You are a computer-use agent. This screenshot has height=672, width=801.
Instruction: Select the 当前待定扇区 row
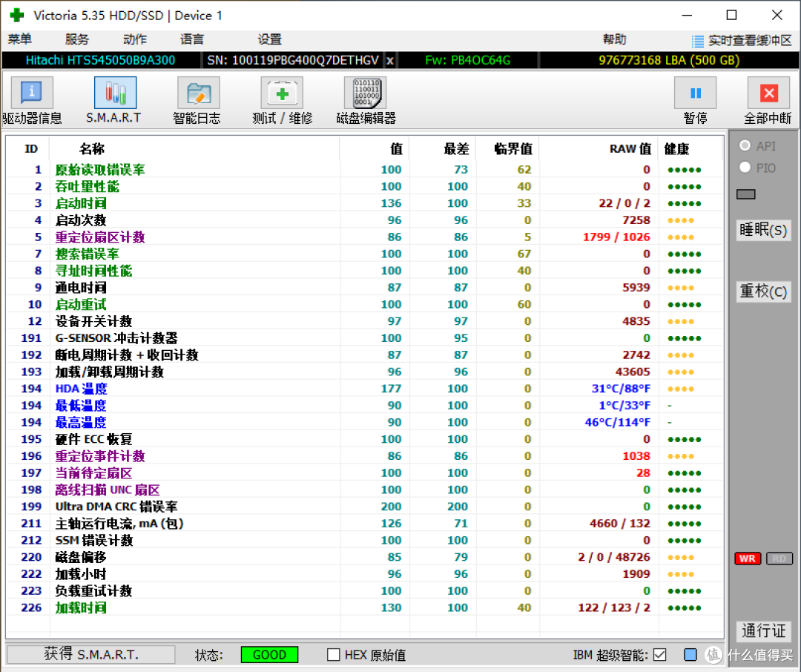364,473
